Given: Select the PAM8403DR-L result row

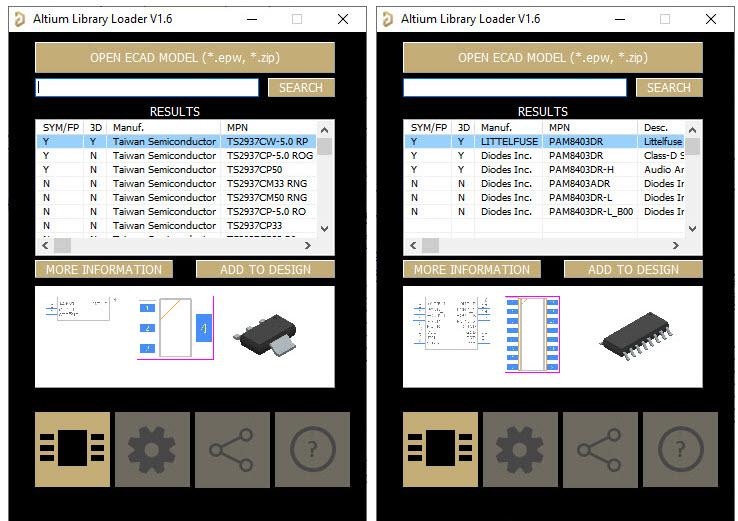Looking at the screenshot, I should point(544,198).
